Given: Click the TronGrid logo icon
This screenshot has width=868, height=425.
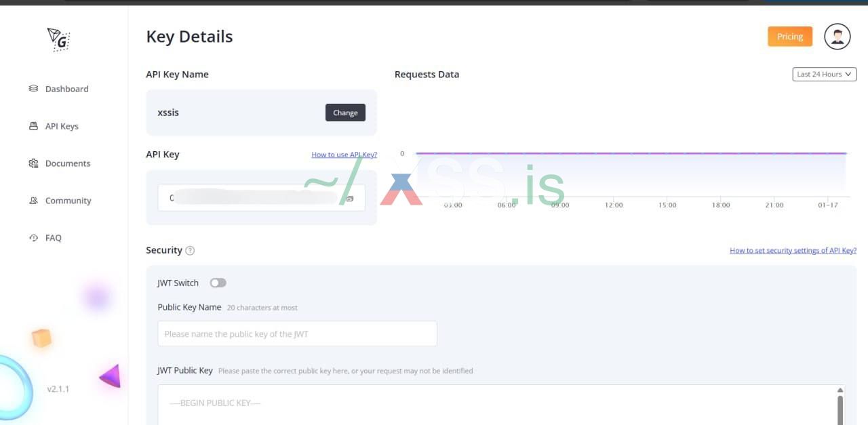Looking at the screenshot, I should click(59, 40).
